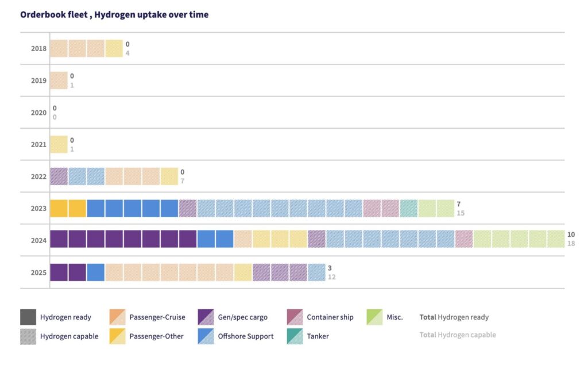588x365 pixels.
Task: Click the 2024 year row label
Action: (38, 240)
